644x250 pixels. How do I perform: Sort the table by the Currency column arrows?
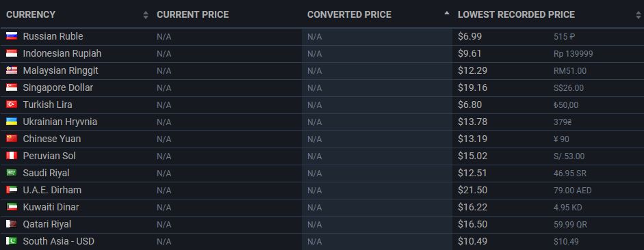click(145, 15)
